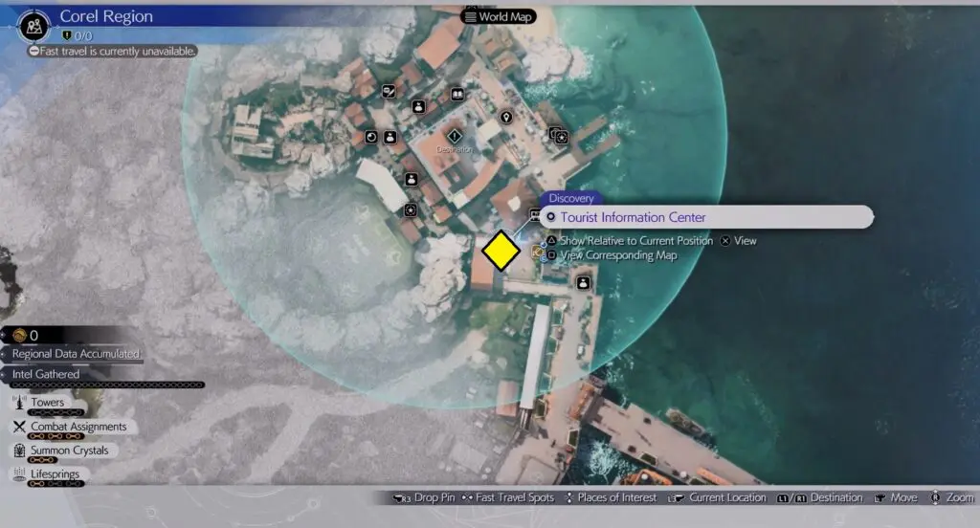The height and width of the screenshot is (528, 980).
Task: Choose Show Relative to Current Position
Action: [630, 241]
